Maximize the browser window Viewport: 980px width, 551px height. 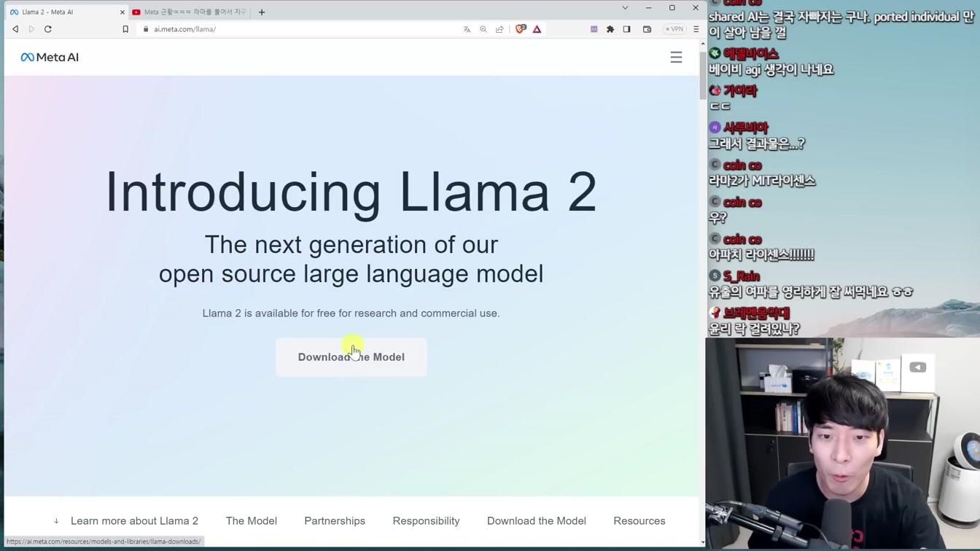click(x=672, y=8)
